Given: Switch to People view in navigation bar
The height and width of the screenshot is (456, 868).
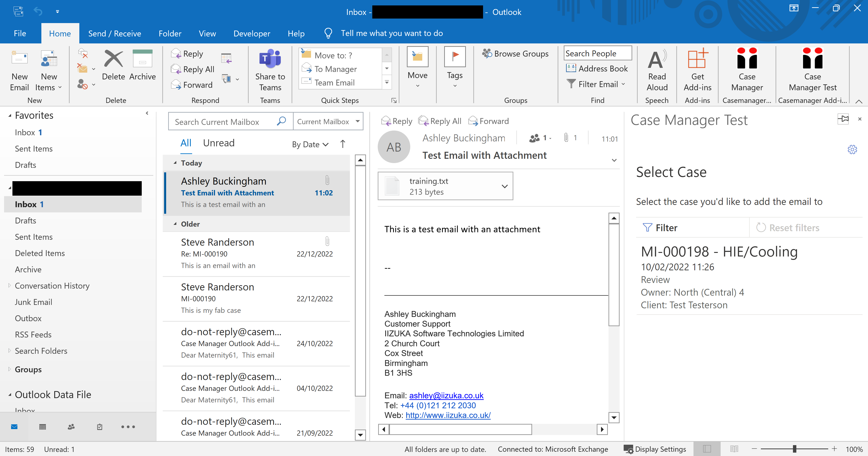Looking at the screenshot, I should [x=71, y=427].
